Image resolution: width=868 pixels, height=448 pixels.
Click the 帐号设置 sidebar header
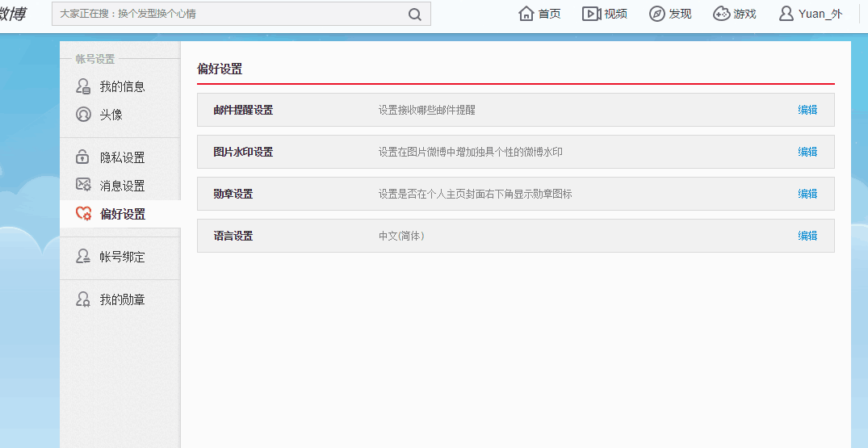[x=95, y=59]
